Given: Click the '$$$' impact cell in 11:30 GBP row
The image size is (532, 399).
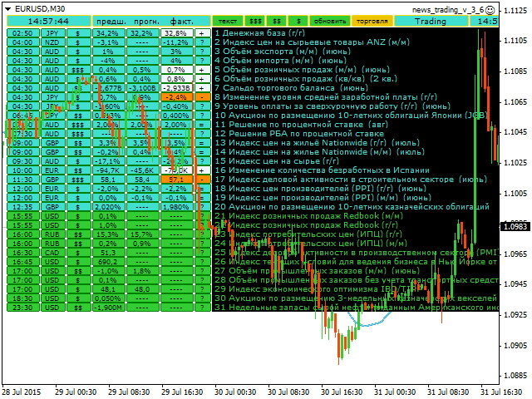Looking at the screenshot, I should (78, 180).
